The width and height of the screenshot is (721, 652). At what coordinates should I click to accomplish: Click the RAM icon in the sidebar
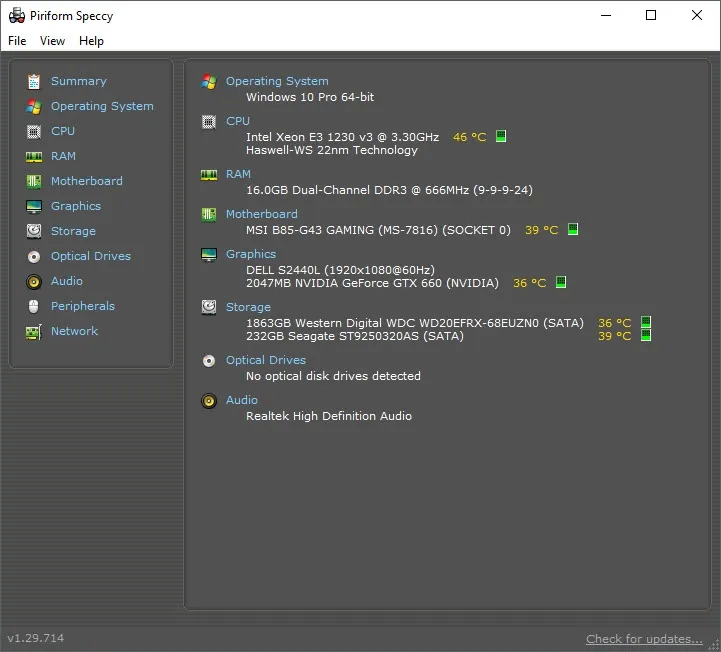click(34, 156)
